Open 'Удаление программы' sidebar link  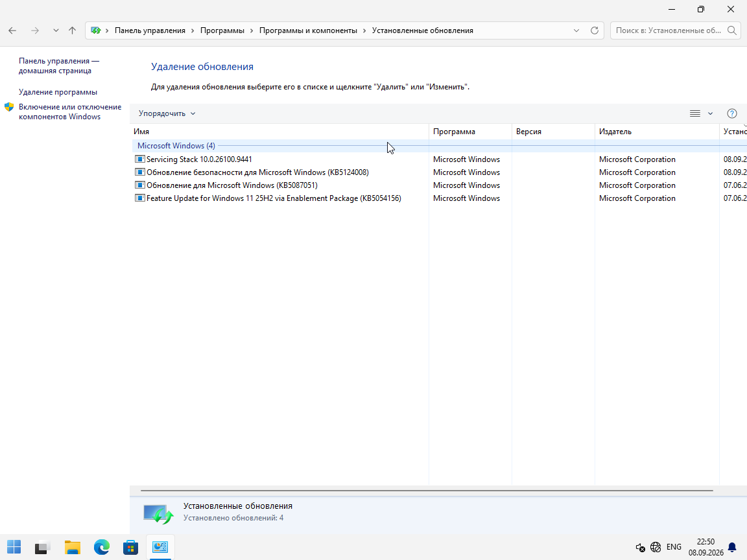(x=58, y=92)
